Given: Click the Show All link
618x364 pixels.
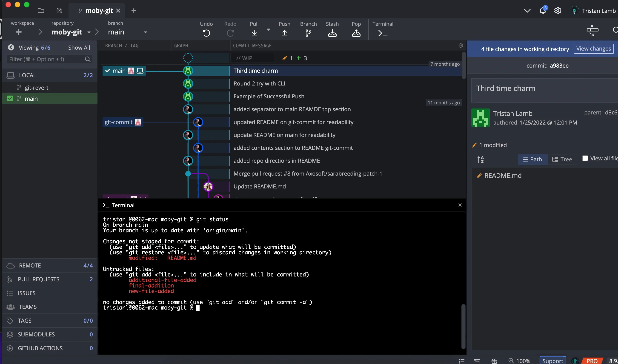Looking at the screenshot, I should pos(79,48).
